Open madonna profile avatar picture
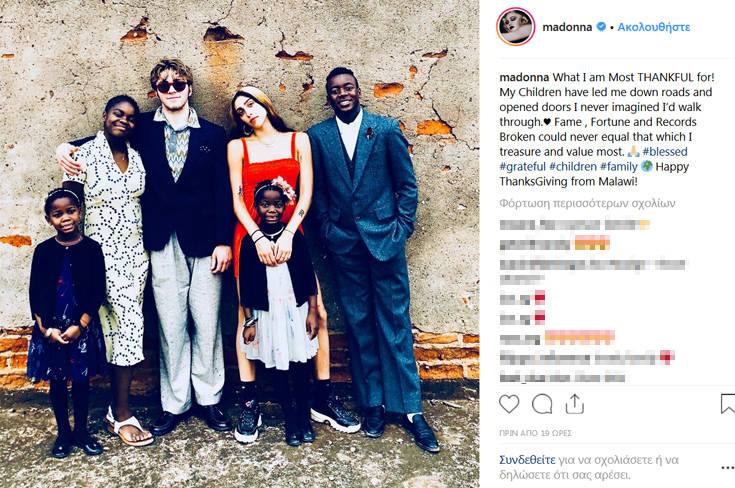735x488 pixels. (x=516, y=27)
